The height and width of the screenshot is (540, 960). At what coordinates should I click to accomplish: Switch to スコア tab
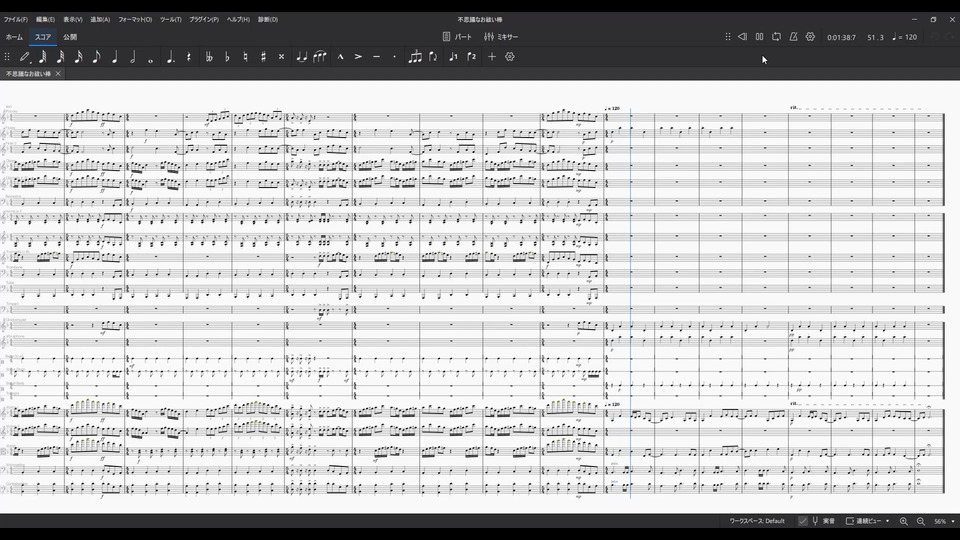click(43, 37)
